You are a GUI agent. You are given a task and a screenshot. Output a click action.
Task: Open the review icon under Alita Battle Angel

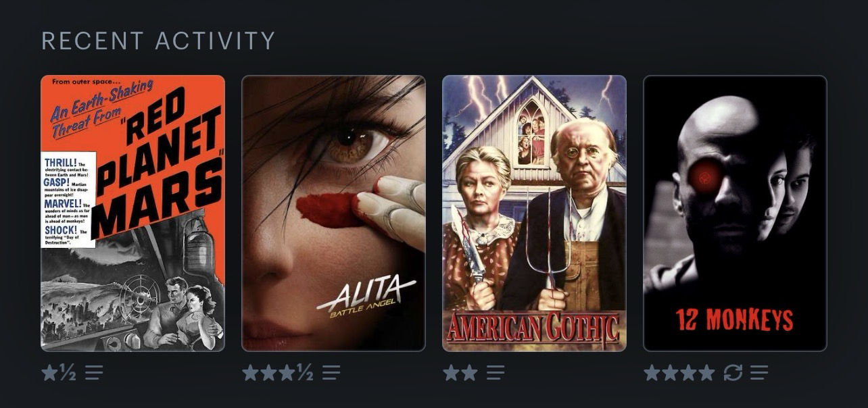tap(331, 373)
